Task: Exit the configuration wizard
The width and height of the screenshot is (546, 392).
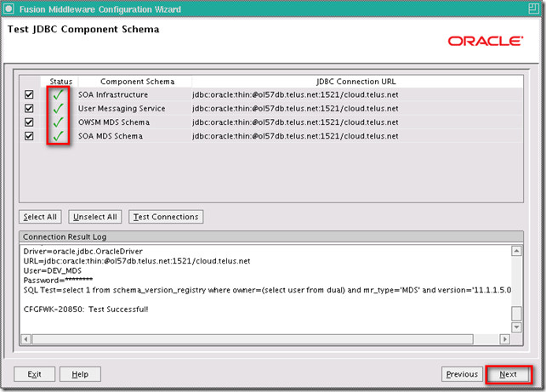Action: [x=35, y=374]
